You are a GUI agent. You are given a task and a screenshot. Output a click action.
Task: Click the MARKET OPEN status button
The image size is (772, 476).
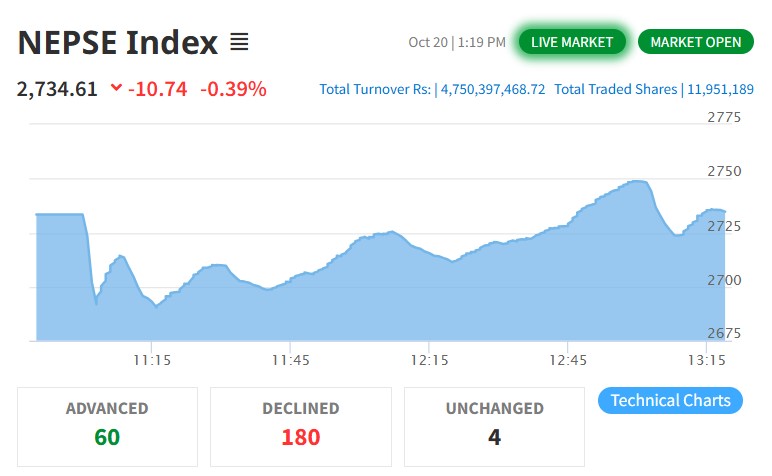click(695, 41)
